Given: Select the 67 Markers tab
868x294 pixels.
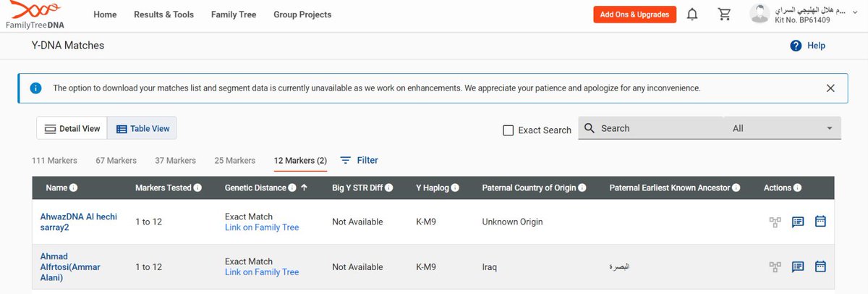Looking at the screenshot, I should [x=116, y=160].
